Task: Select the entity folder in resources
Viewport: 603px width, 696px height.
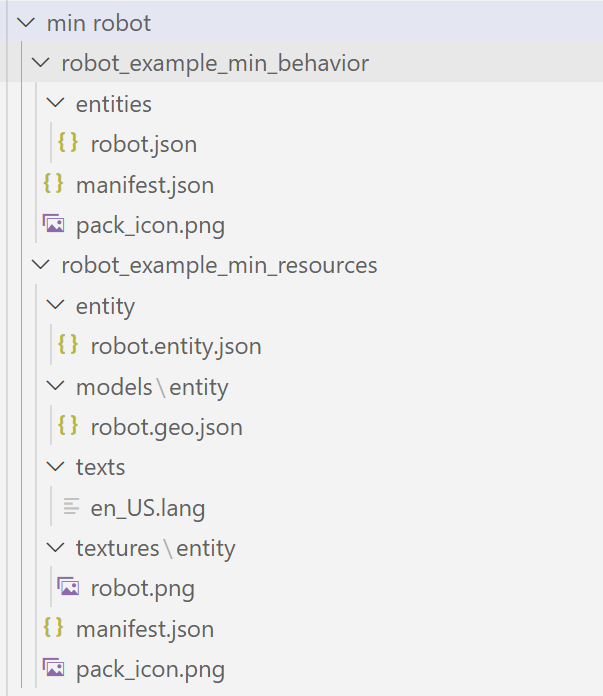Action: coord(105,306)
